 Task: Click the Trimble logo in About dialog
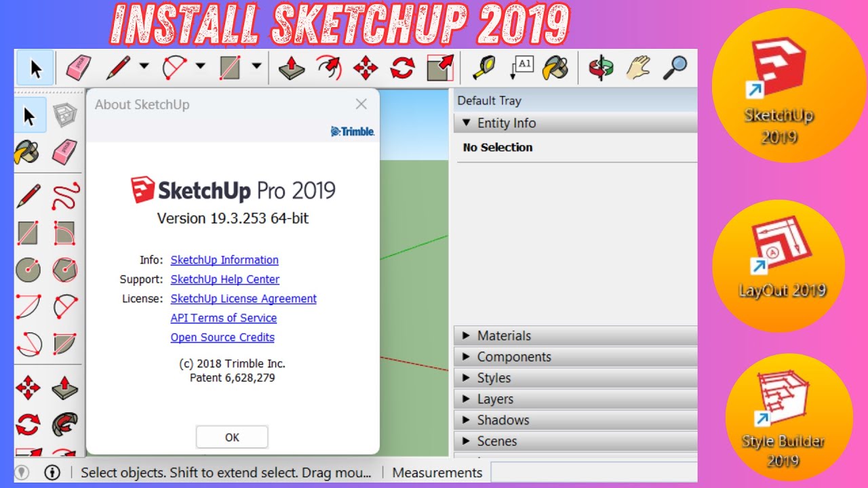tap(353, 131)
